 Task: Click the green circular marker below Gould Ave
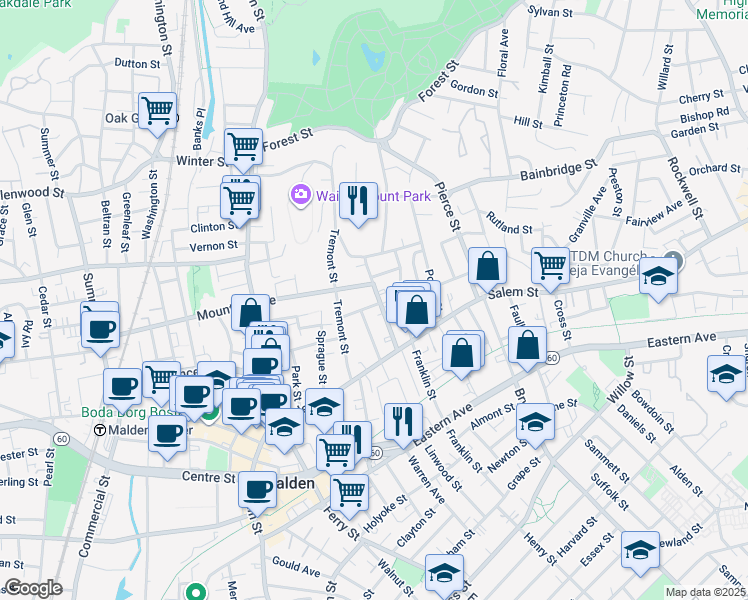pyautogui.click(x=196, y=593)
